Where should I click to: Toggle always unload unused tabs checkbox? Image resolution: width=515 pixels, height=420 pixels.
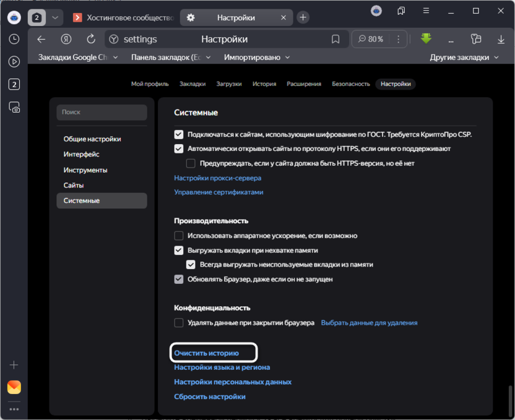point(191,265)
